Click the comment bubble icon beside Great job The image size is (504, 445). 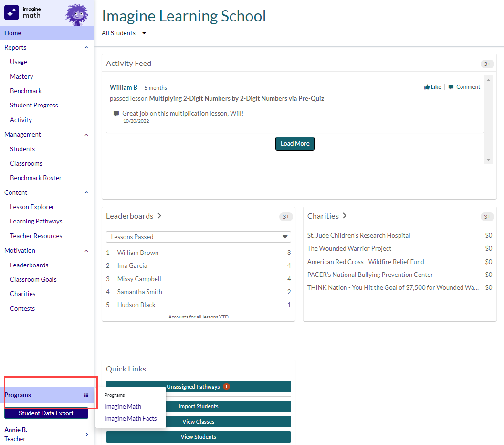coord(116,114)
